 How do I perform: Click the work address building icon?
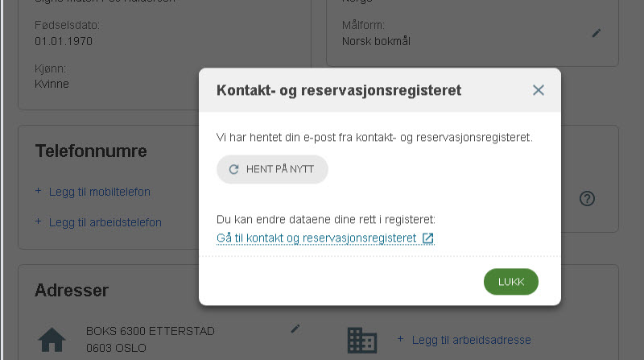coord(361,341)
